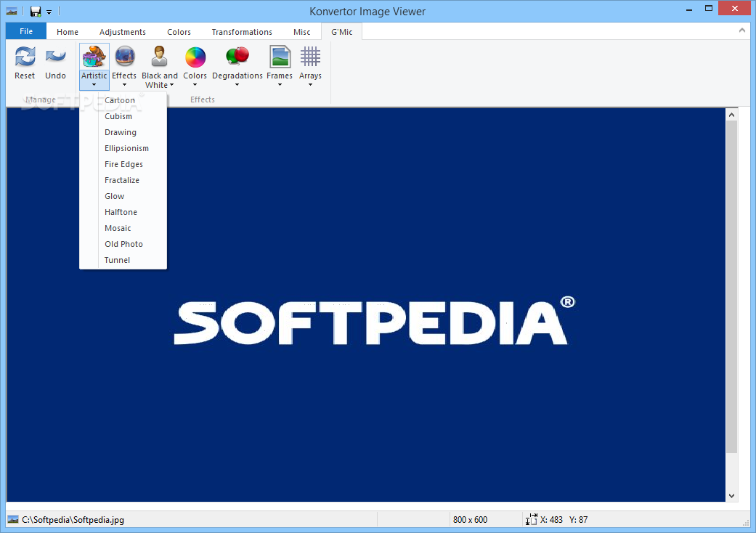Click the C:\Softpedia\Softpedia.jpg file path
This screenshot has height=533, width=756.
coord(73,519)
